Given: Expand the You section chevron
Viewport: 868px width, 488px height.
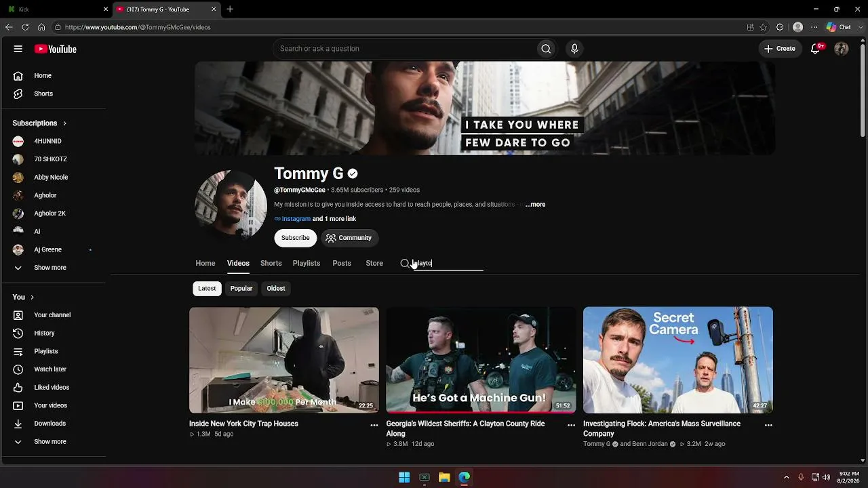Looking at the screenshot, I should [32, 298].
